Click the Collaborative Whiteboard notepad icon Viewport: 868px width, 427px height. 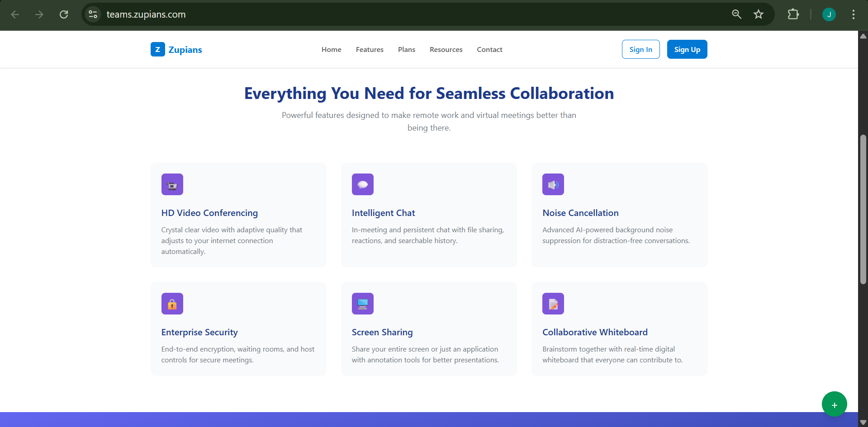coord(553,304)
